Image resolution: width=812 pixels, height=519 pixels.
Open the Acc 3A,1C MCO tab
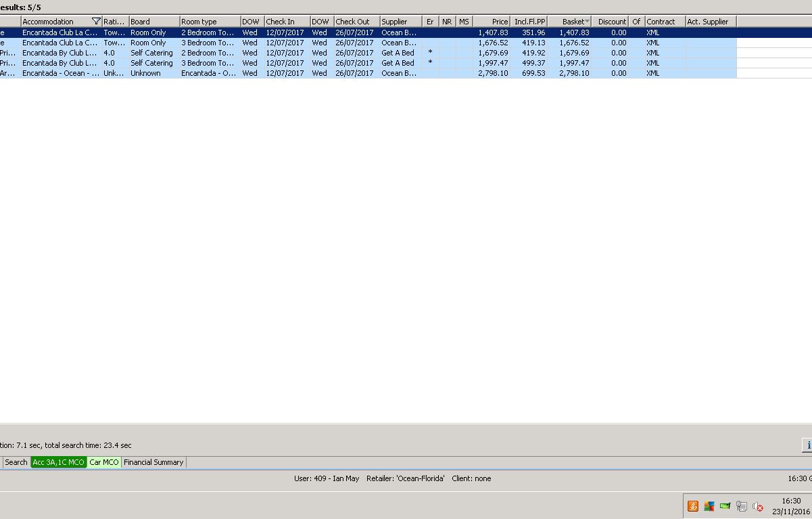59,462
